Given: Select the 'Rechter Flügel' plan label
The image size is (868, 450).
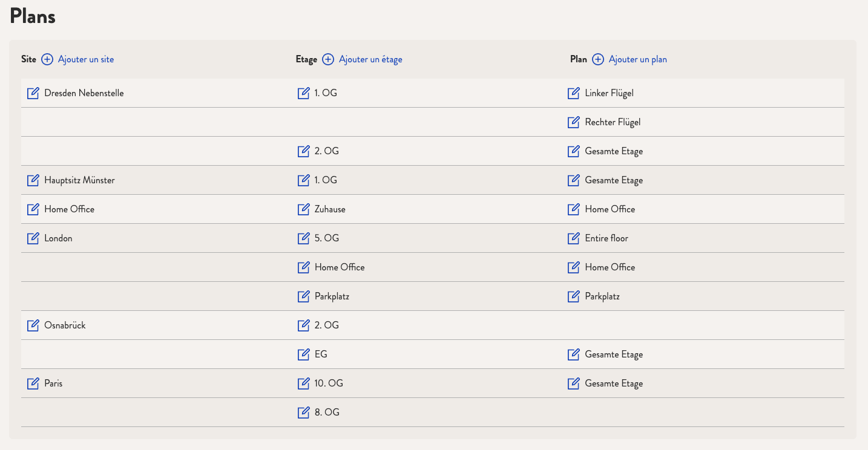Looking at the screenshot, I should (x=613, y=122).
